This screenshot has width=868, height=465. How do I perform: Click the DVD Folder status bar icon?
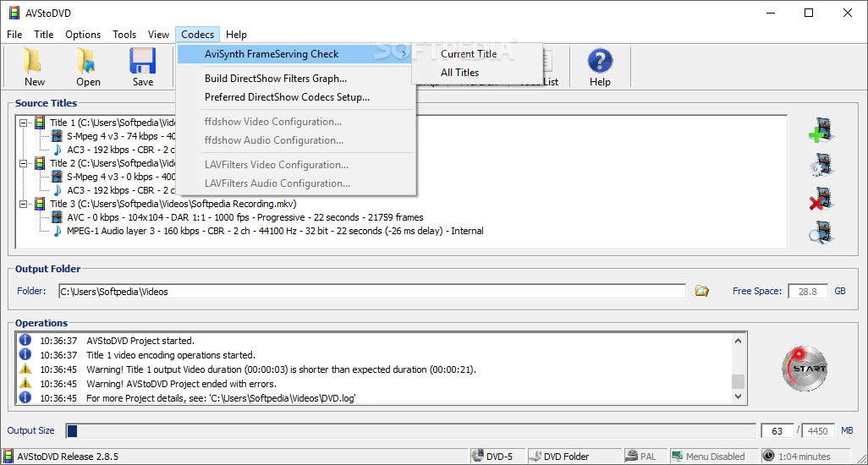tap(535, 457)
